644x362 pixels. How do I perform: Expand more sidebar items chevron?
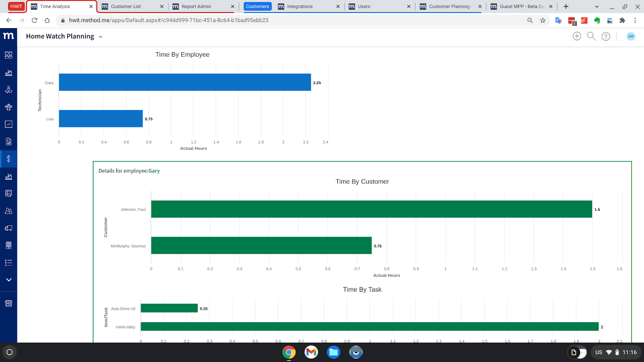(8, 280)
